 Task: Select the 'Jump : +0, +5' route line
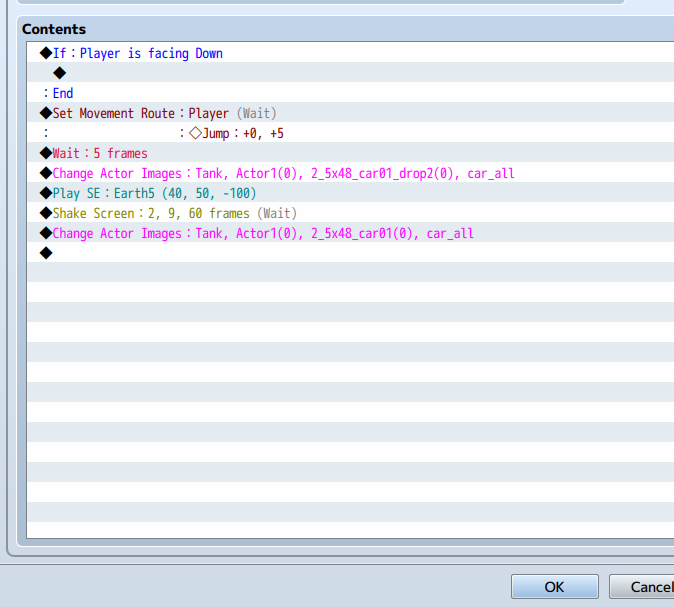point(350,133)
